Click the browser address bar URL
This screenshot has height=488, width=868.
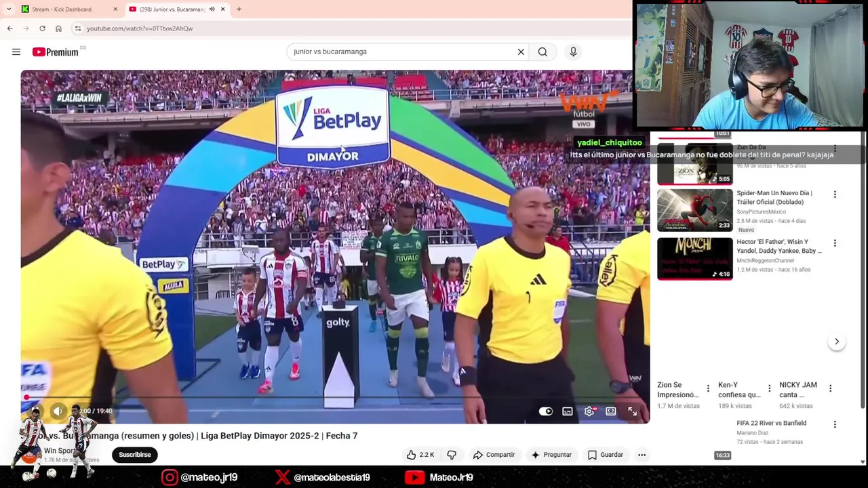[x=140, y=28]
